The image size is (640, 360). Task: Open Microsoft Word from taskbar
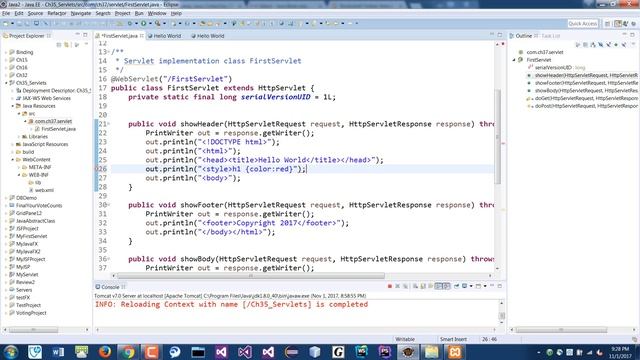(x=58, y=352)
